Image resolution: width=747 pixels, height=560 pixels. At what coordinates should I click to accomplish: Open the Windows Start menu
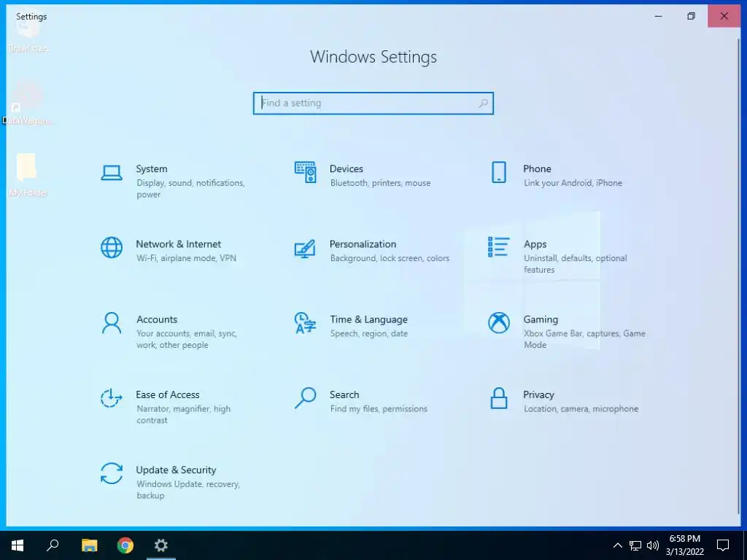pos(18,545)
